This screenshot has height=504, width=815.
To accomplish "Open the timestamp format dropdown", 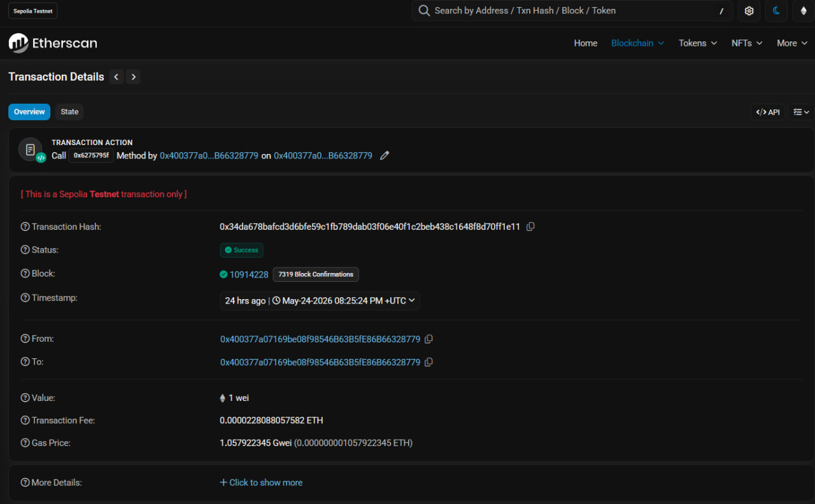I will pyautogui.click(x=320, y=301).
